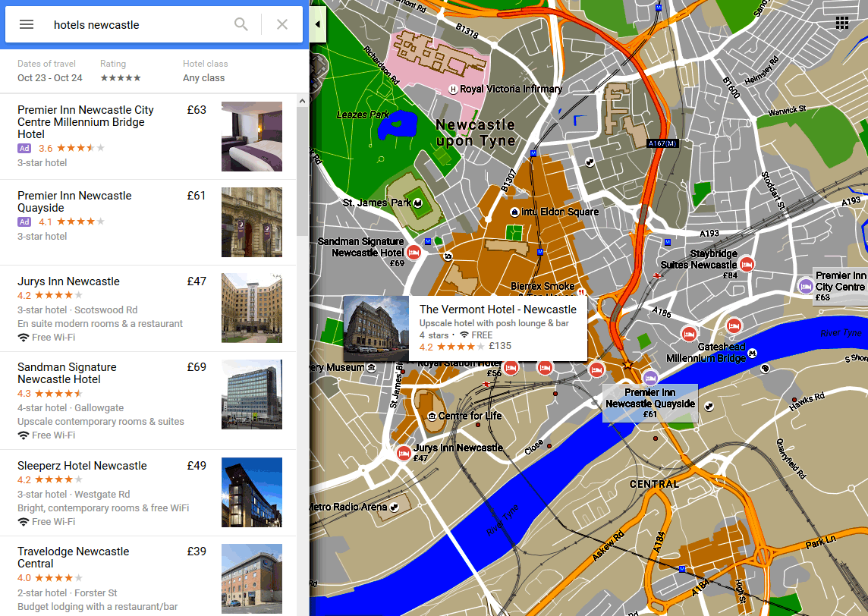Open the Google apps grid icon
This screenshot has width=868, height=616.
coord(842,23)
